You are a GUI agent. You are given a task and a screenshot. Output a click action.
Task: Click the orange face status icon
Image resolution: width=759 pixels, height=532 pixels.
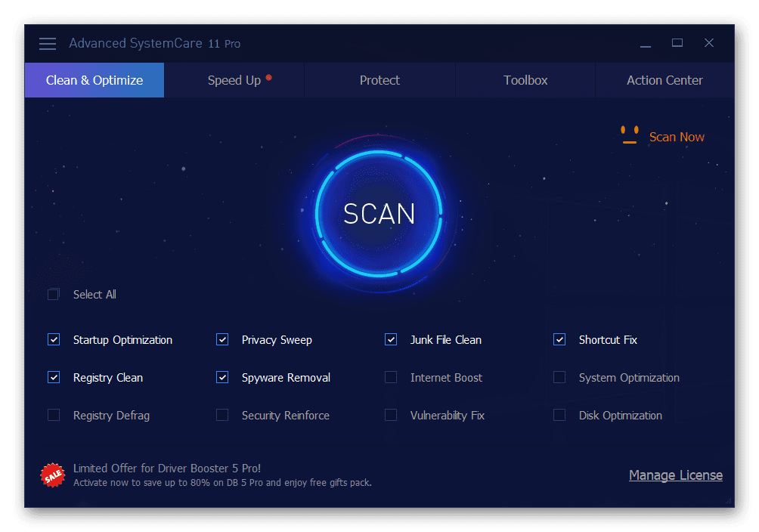tap(629, 135)
